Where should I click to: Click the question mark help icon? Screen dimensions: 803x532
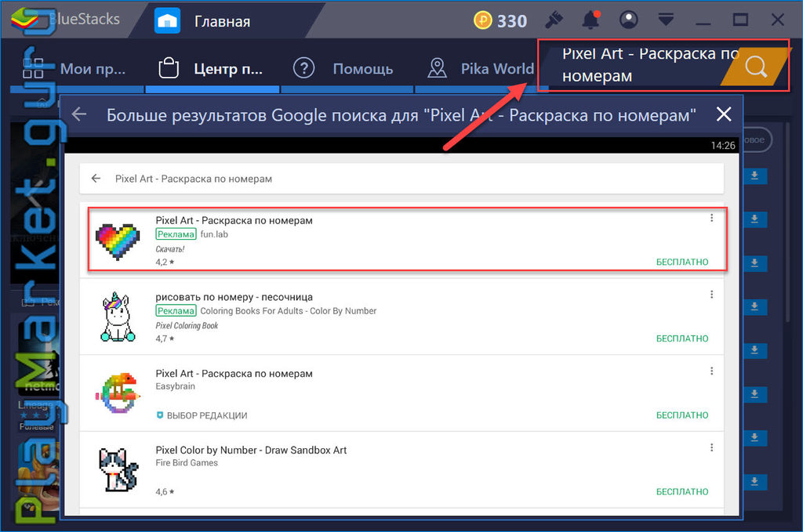303,67
